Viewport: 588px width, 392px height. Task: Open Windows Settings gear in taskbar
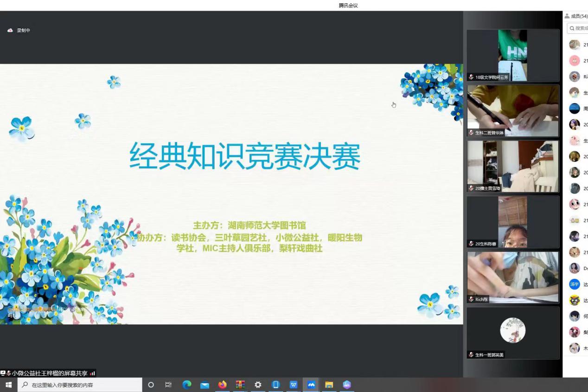coord(258,385)
